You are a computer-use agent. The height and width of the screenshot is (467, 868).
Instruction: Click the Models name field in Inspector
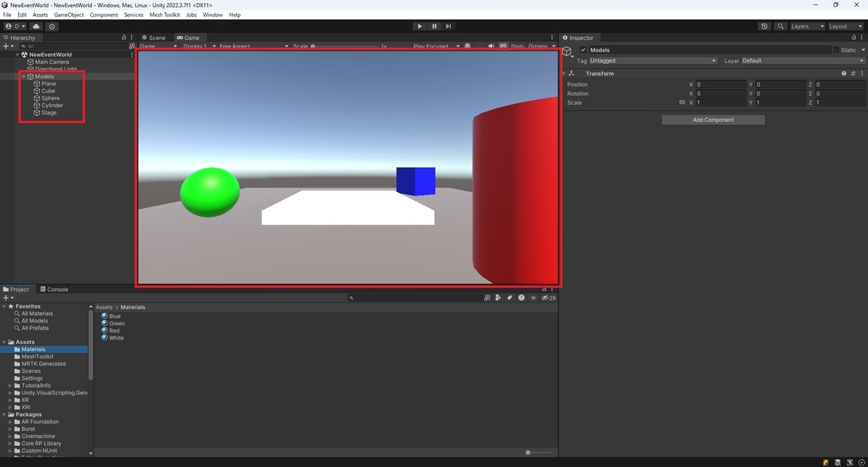click(x=710, y=50)
